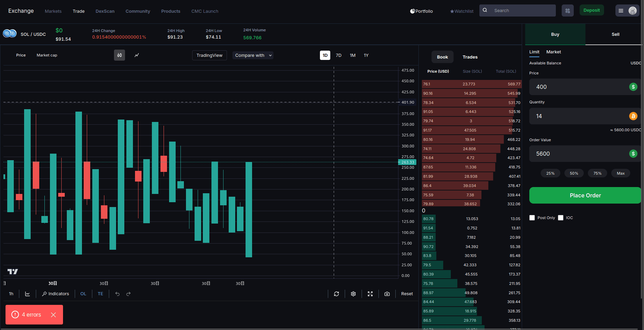Image resolution: width=644 pixels, height=330 pixels.
Task: Click the chart refresh icon
Action: coord(336,294)
